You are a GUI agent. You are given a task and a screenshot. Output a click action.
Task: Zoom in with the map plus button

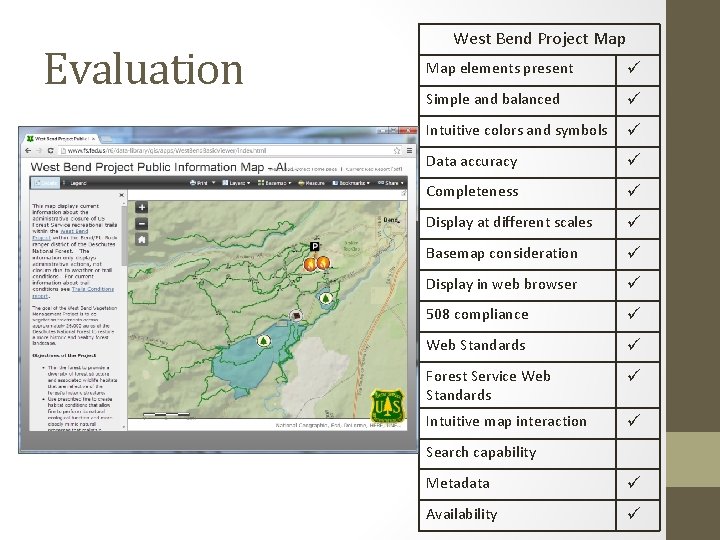pyautogui.click(x=142, y=208)
